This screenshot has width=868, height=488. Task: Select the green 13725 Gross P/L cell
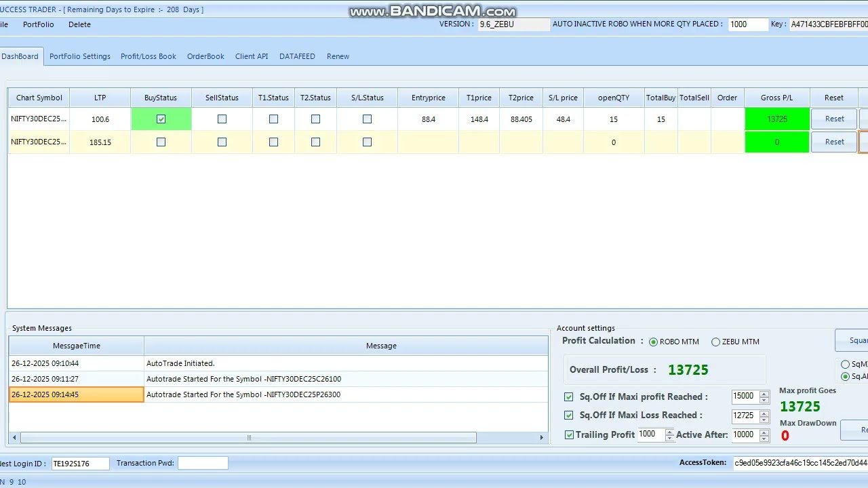tap(777, 119)
